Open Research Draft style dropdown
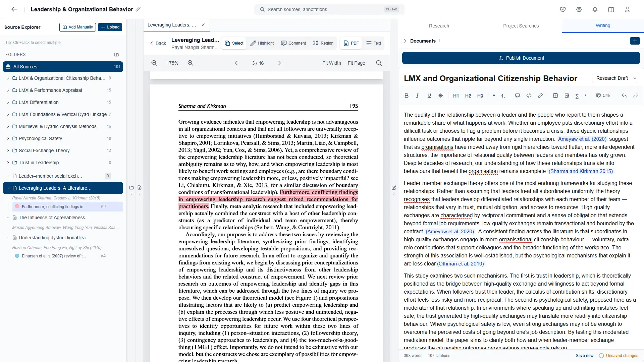Viewport: 644px width, 362px height. 615,78
